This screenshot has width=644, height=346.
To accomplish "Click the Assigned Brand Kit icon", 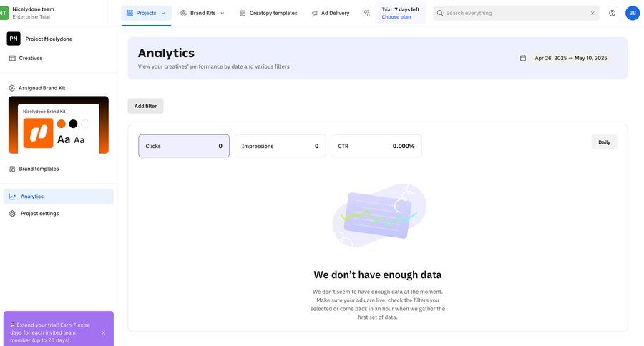I will [x=12, y=88].
